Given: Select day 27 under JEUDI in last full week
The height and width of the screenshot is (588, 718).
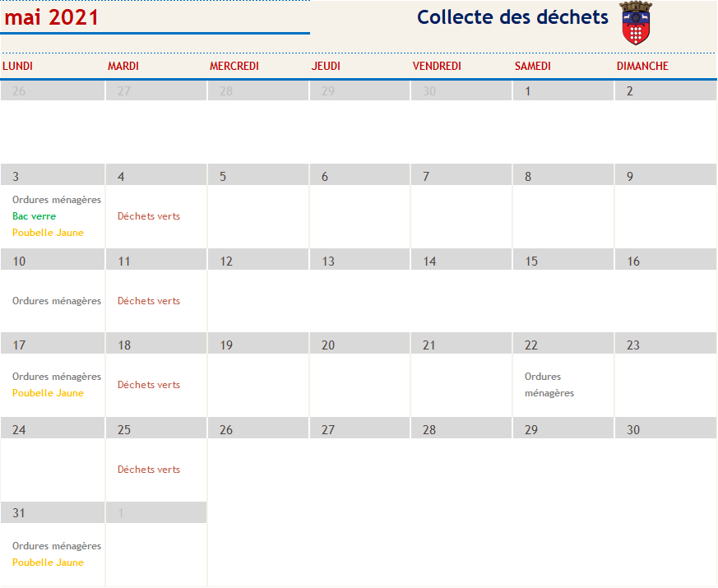Looking at the screenshot, I should click(359, 428).
